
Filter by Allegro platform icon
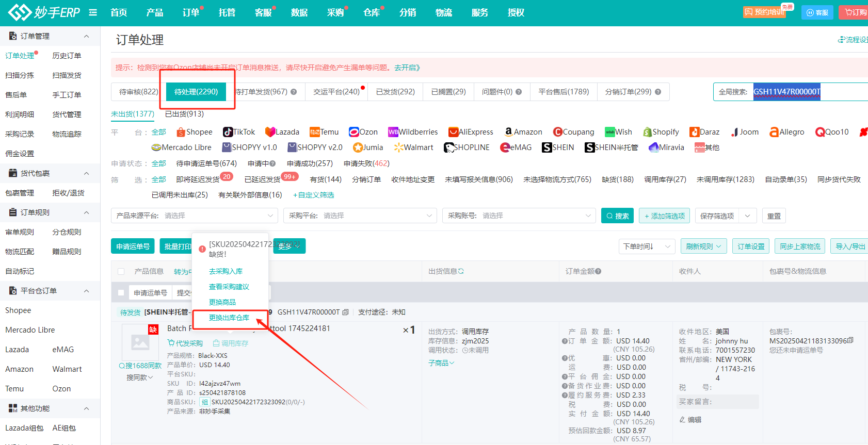(x=774, y=132)
